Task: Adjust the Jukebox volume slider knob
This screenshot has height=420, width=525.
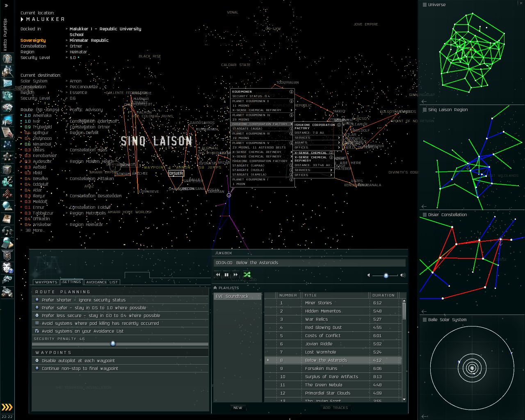Action: (386, 276)
